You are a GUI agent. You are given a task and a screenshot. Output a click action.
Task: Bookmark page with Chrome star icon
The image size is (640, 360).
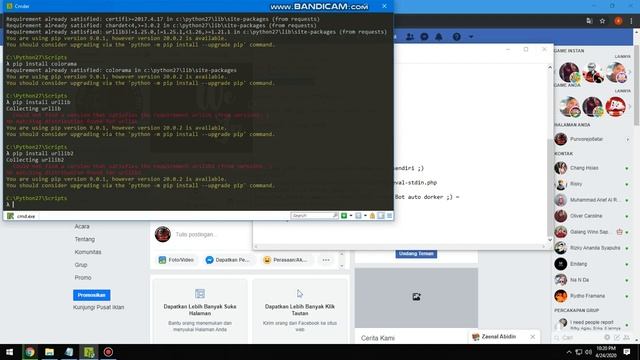click(602, 21)
